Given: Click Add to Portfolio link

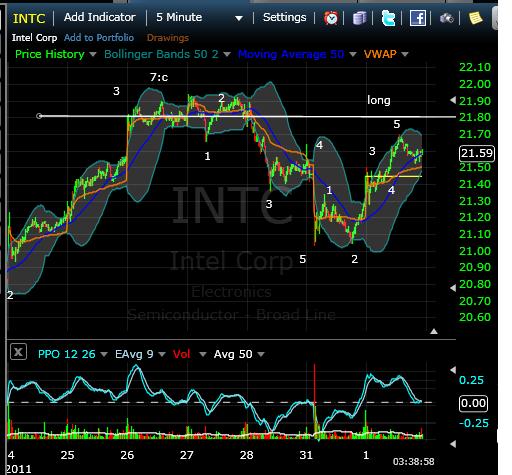Looking at the screenshot, I should (99, 38).
